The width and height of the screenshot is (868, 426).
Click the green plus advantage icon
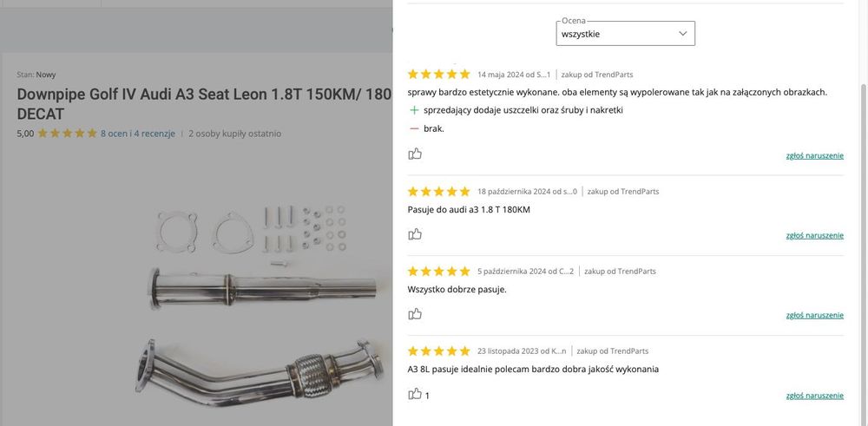pyautogui.click(x=414, y=110)
